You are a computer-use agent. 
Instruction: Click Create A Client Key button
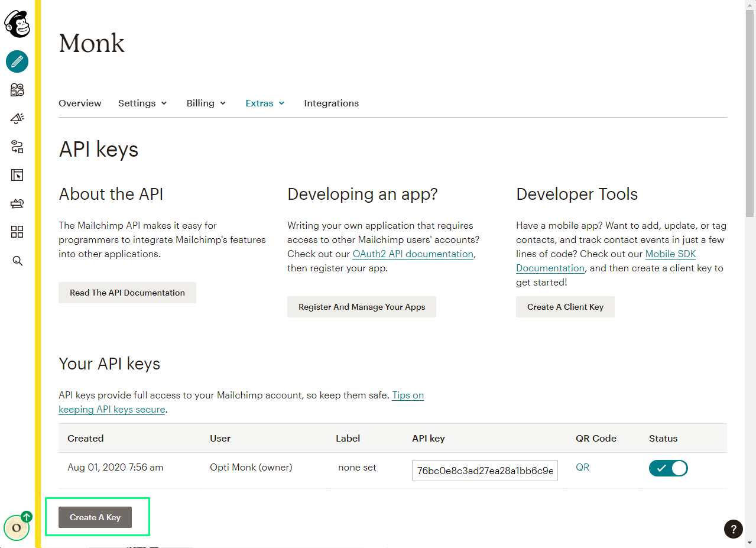pos(565,307)
